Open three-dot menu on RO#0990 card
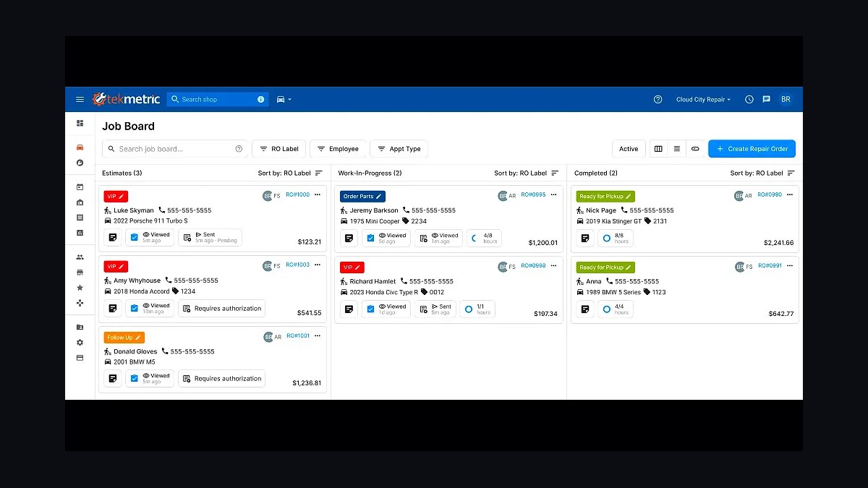Screen dimensions: 868x488 (x=789, y=194)
